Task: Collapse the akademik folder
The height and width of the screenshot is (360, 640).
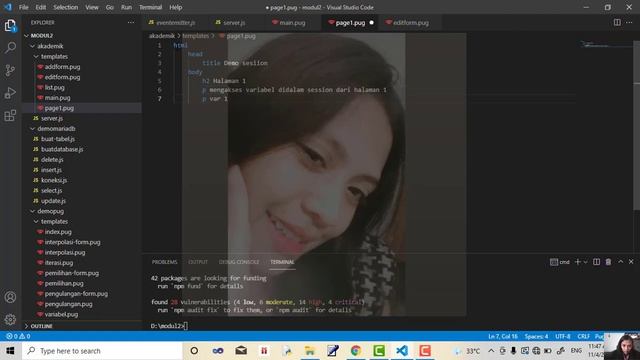Action: pyautogui.click(x=82, y=46)
